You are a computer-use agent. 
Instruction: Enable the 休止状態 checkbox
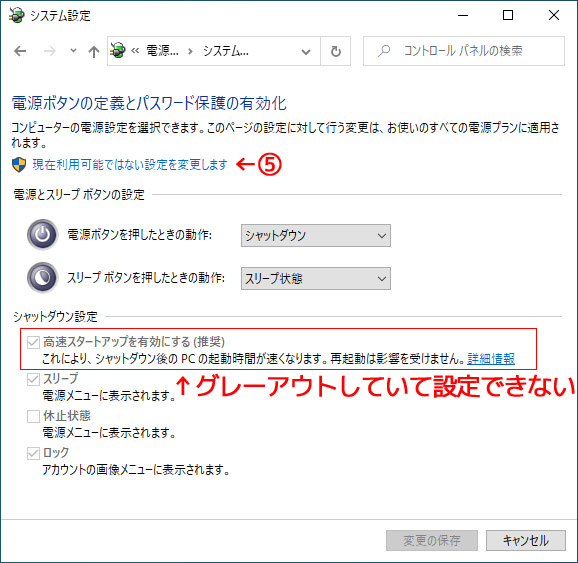[x=33, y=416]
